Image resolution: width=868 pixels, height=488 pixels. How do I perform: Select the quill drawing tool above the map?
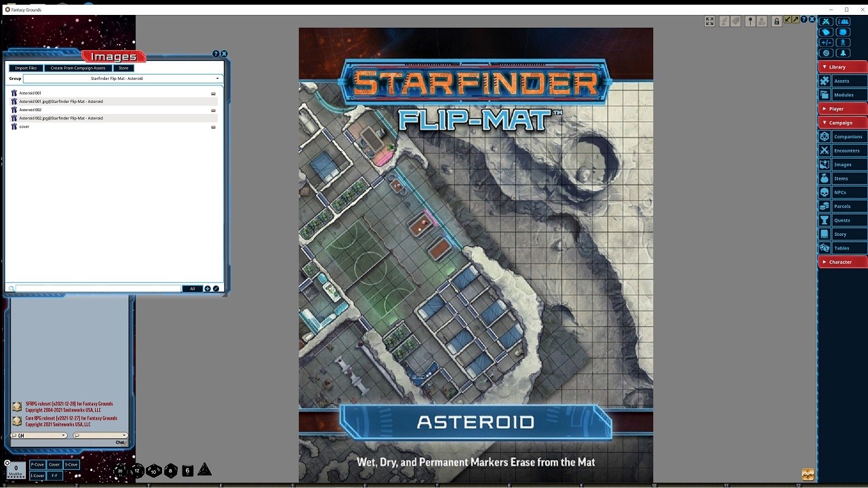point(724,21)
